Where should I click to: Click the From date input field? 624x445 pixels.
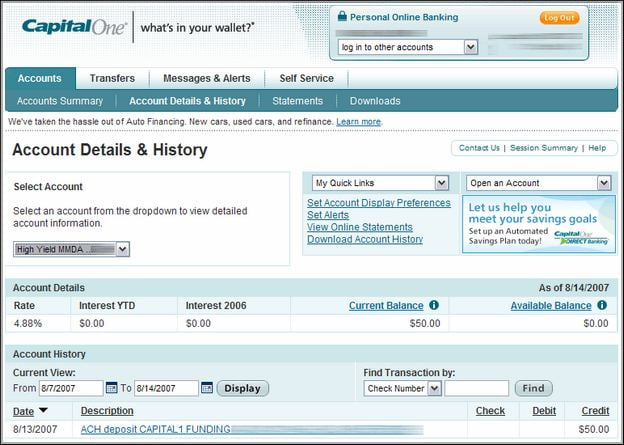pyautogui.click(x=71, y=388)
